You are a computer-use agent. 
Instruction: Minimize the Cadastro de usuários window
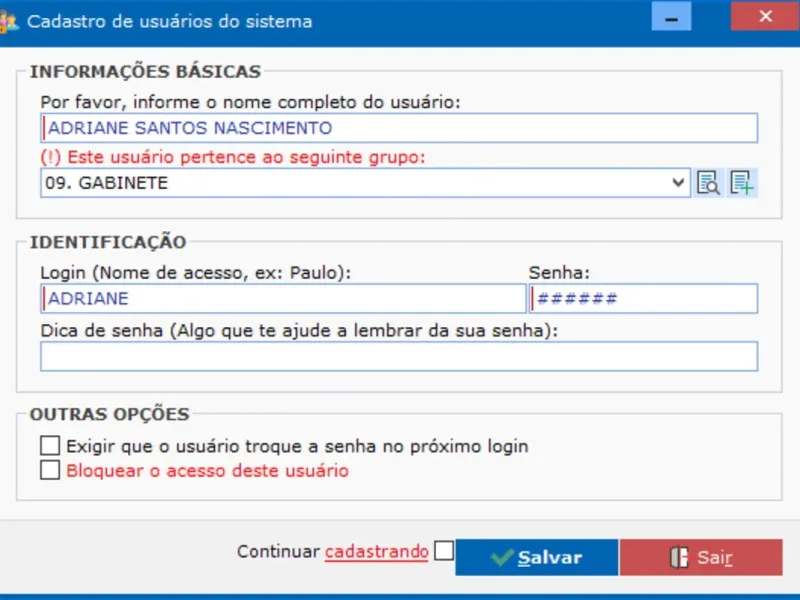(x=671, y=16)
